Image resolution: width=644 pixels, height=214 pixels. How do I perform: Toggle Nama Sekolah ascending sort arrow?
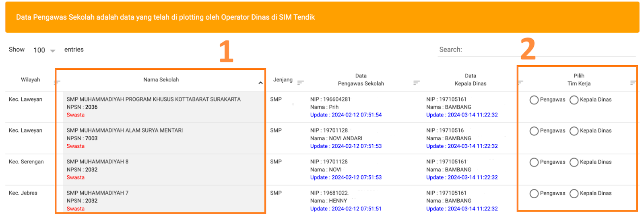click(260, 83)
